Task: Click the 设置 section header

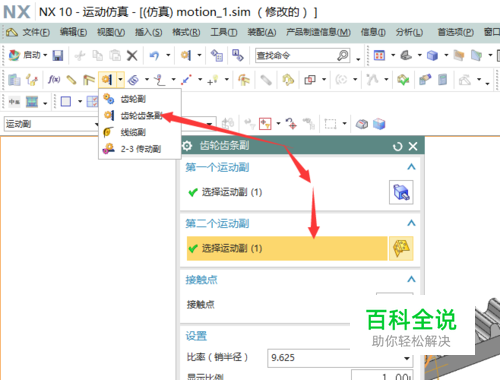Action: tap(196, 336)
